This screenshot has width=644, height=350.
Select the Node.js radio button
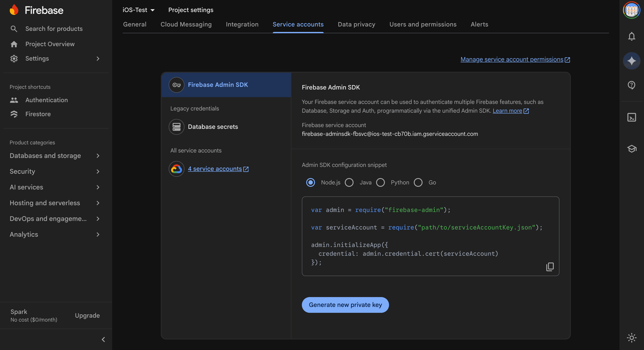pos(311,182)
